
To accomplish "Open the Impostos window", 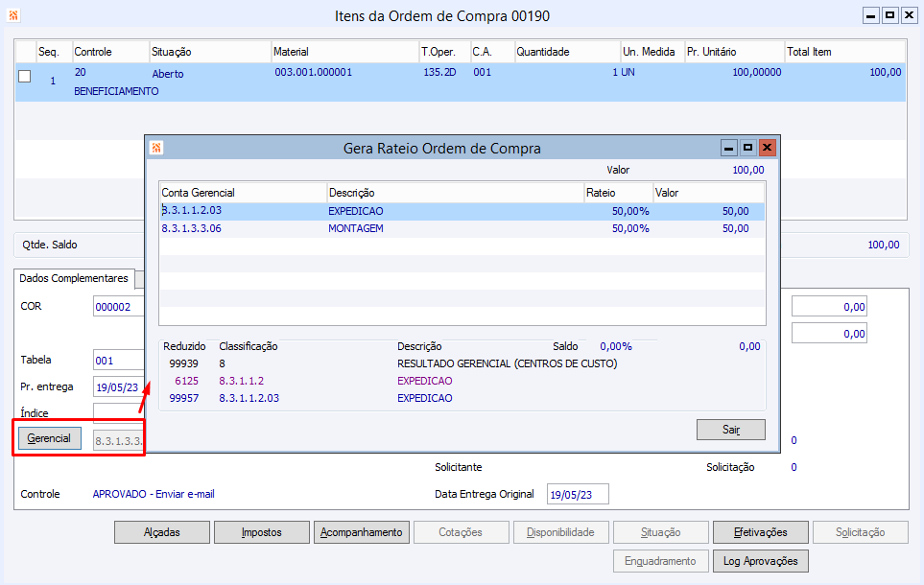I will click(261, 532).
